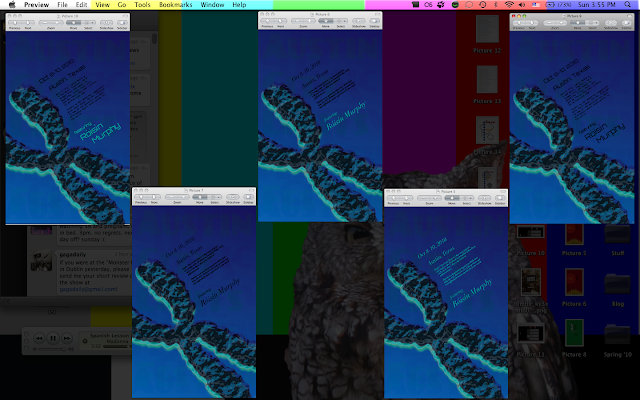The image size is (640, 400).
Task: Click the gagadaily@gmail.com email link
Action: (88, 289)
